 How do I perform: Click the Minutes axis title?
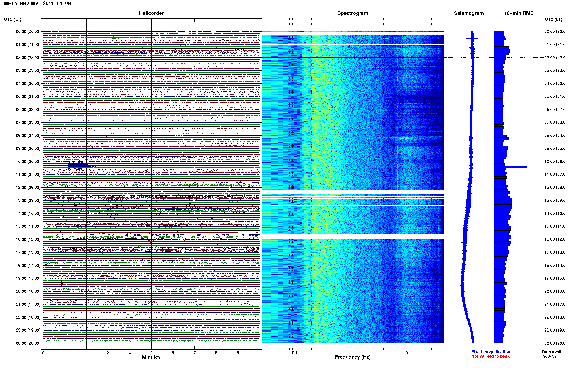click(151, 357)
